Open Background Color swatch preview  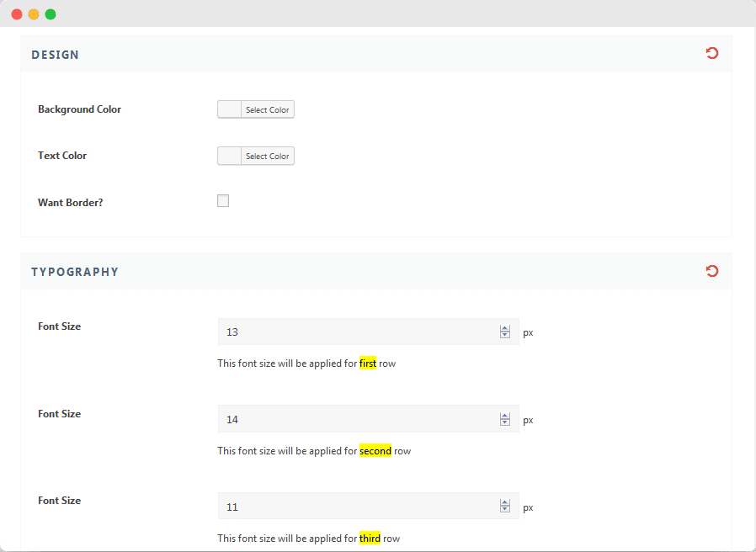(230, 109)
